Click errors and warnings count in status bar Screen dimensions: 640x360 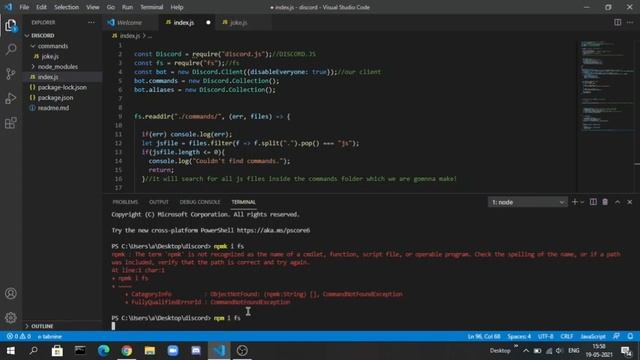tap(18, 336)
